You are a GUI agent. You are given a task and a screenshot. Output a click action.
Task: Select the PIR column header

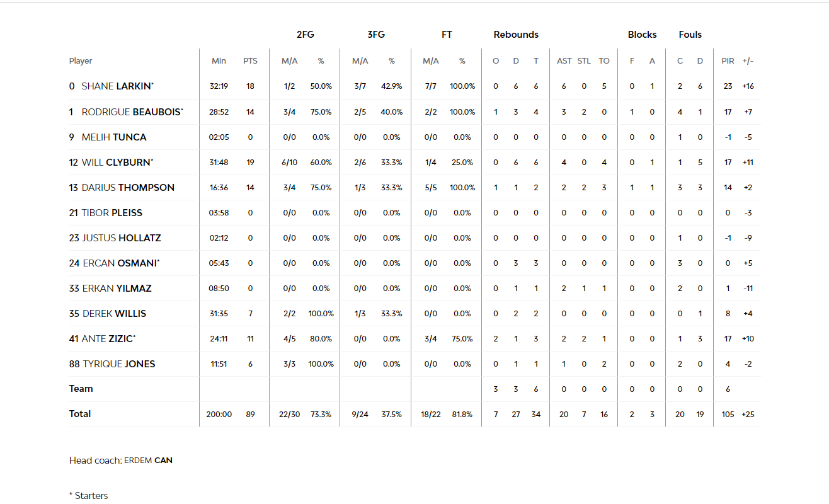[x=728, y=61]
